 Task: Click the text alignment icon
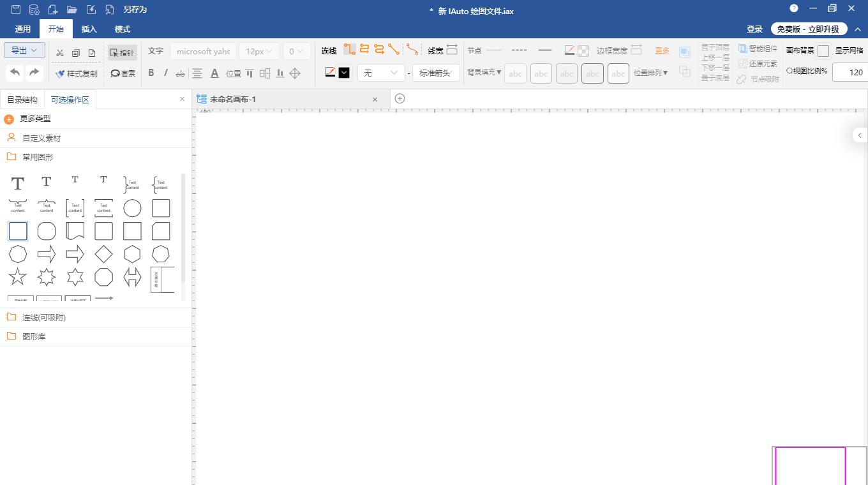(x=198, y=73)
